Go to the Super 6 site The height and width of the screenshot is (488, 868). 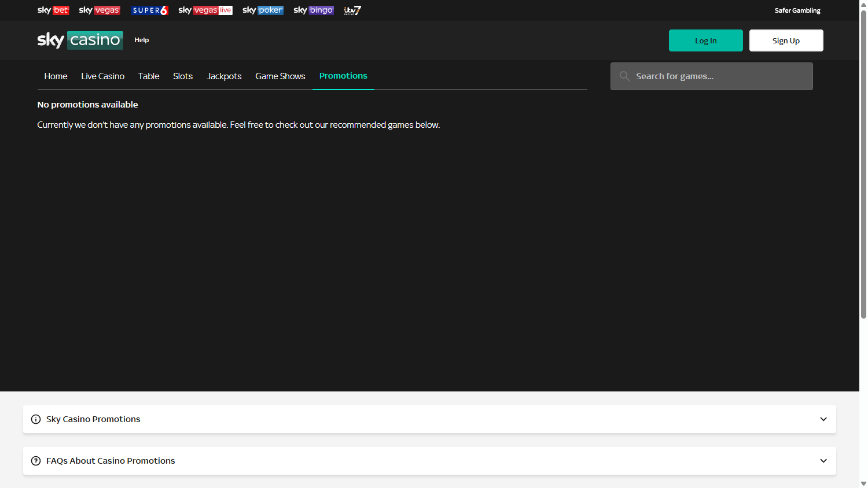tap(149, 10)
